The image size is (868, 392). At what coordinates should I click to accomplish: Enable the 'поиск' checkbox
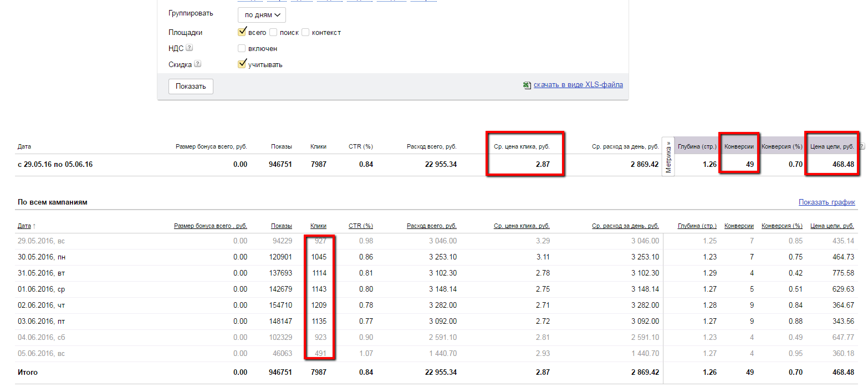point(273,33)
